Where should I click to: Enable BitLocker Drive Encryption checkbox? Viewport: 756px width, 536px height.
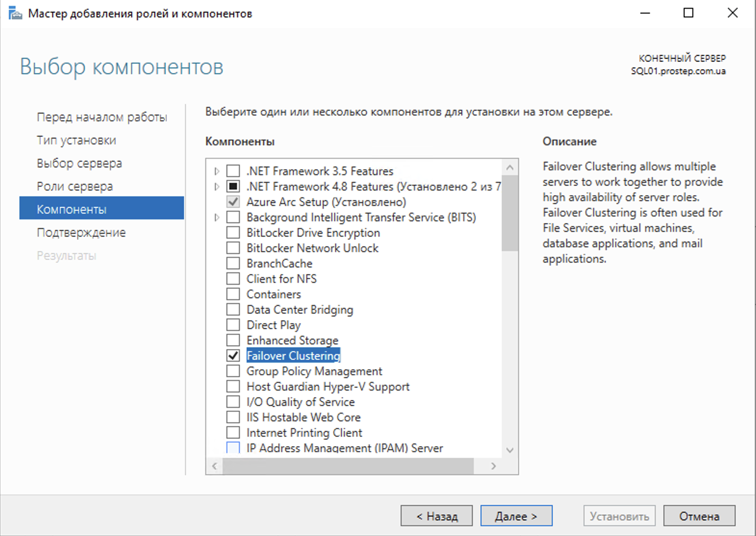point(233,233)
